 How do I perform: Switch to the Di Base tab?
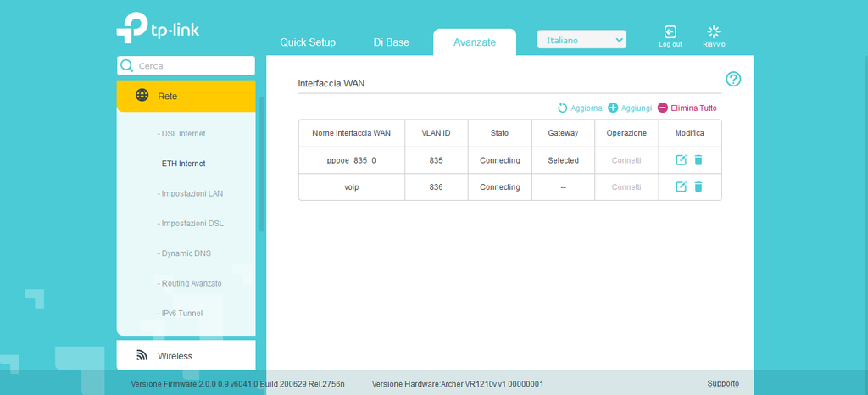coord(391,42)
